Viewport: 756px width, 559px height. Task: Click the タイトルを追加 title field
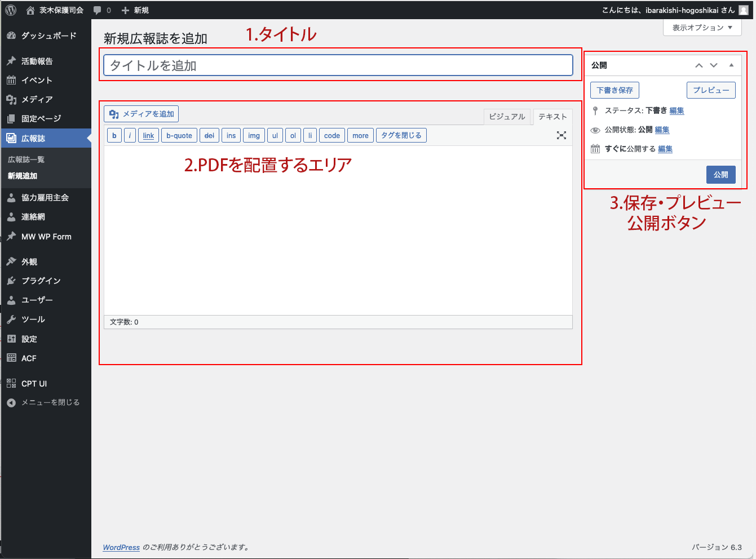click(338, 65)
